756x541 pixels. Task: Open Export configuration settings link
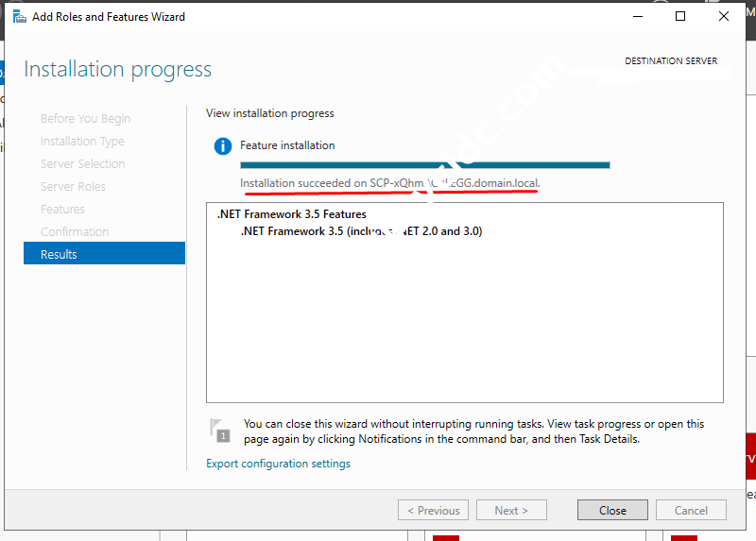click(x=278, y=464)
